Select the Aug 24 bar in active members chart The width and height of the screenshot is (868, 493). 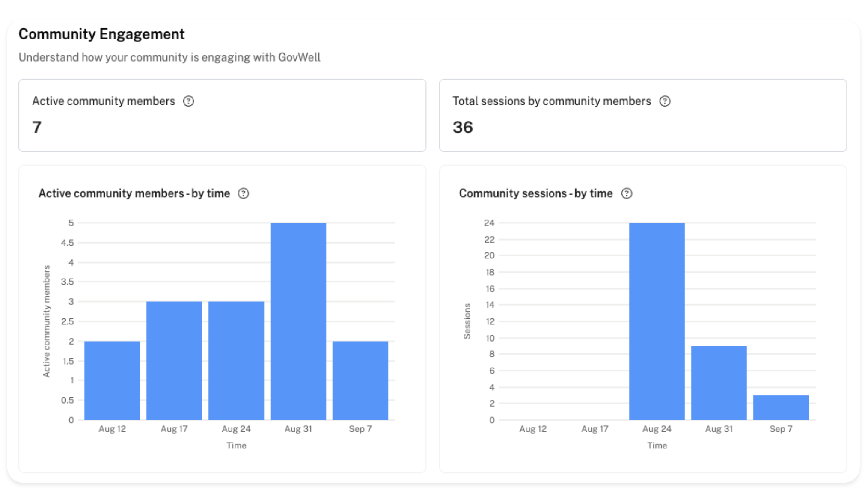[x=236, y=360]
